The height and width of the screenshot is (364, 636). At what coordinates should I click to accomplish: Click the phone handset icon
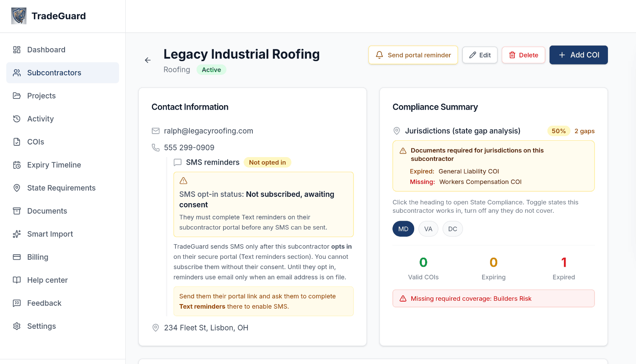(156, 148)
